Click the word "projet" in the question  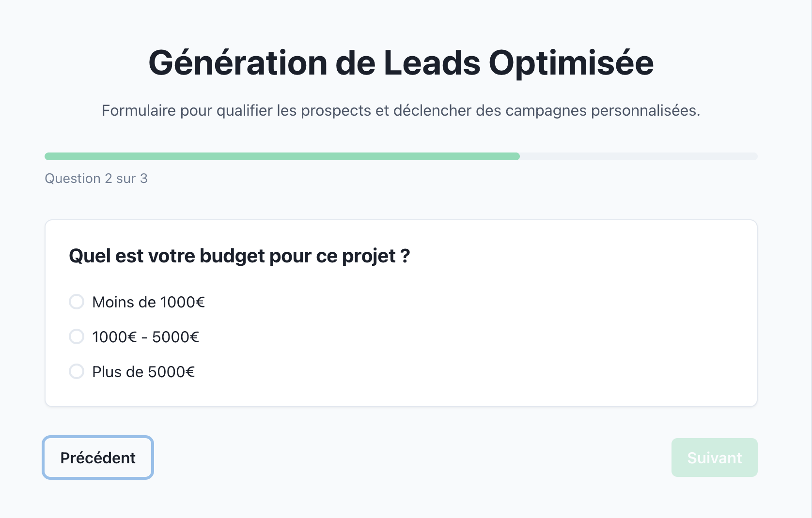coord(369,256)
